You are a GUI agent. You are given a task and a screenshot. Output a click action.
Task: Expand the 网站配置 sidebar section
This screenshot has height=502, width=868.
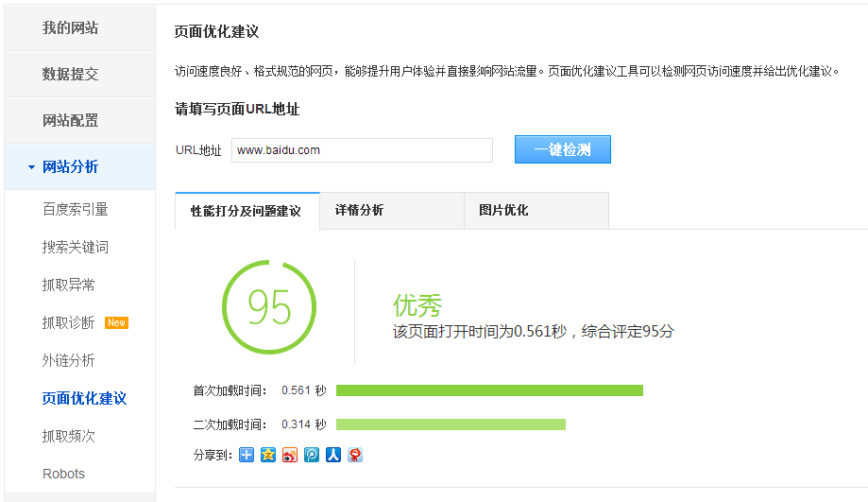70,120
